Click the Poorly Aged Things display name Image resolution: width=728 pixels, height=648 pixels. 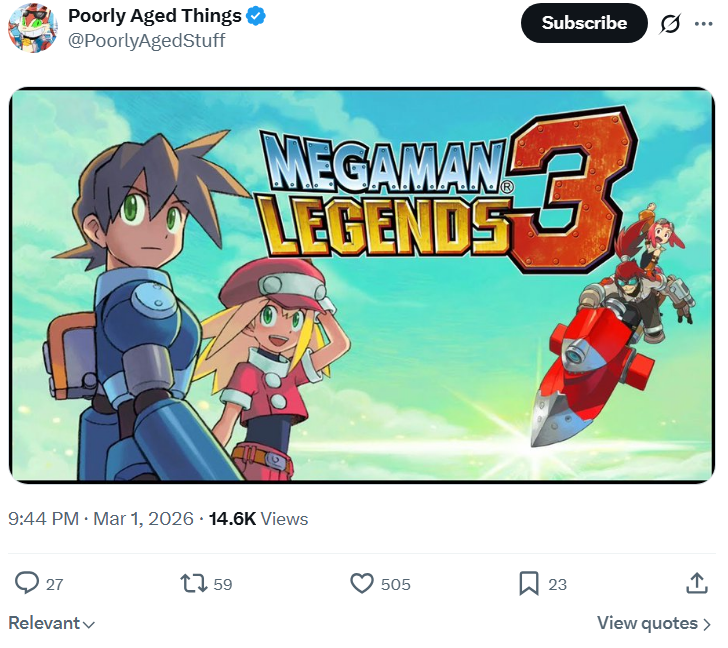155,16
